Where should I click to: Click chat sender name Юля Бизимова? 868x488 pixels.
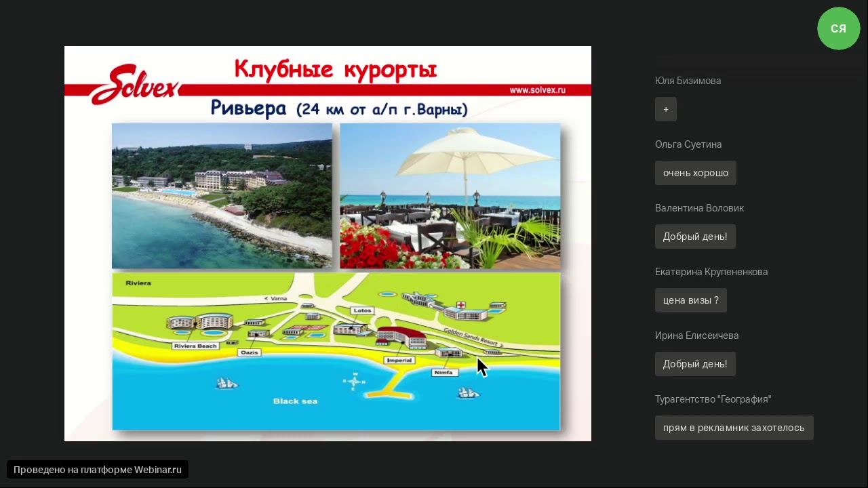pos(688,81)
